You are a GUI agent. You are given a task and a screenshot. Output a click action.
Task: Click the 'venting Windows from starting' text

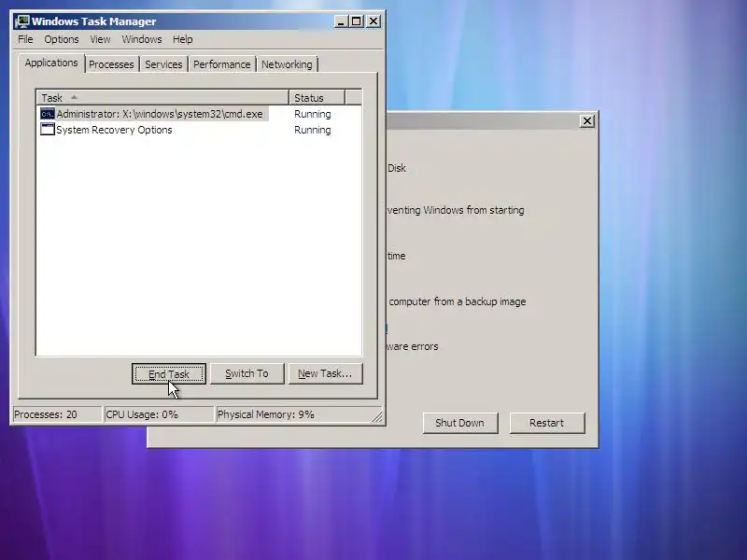[456, 210]
